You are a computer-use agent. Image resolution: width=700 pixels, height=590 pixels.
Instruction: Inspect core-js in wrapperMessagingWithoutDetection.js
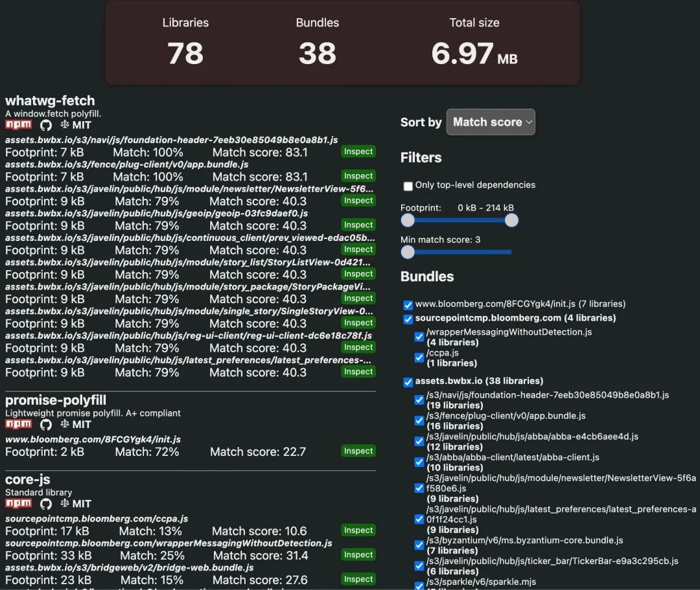pos(358,555)
